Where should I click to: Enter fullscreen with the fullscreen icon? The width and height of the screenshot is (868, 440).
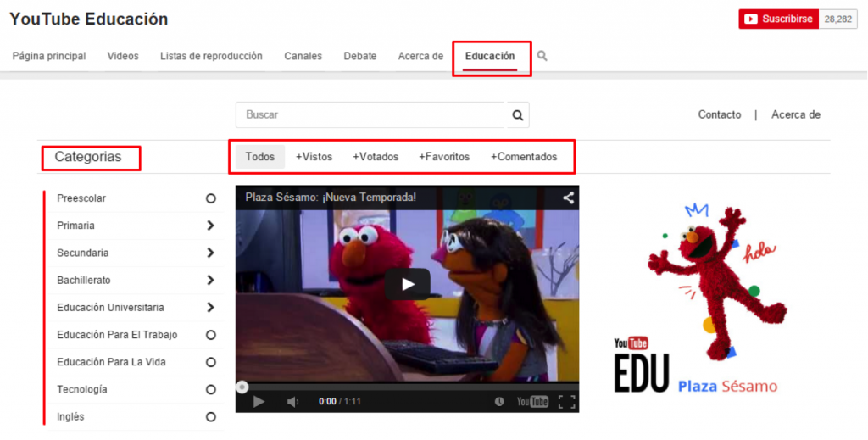(566, 402)
